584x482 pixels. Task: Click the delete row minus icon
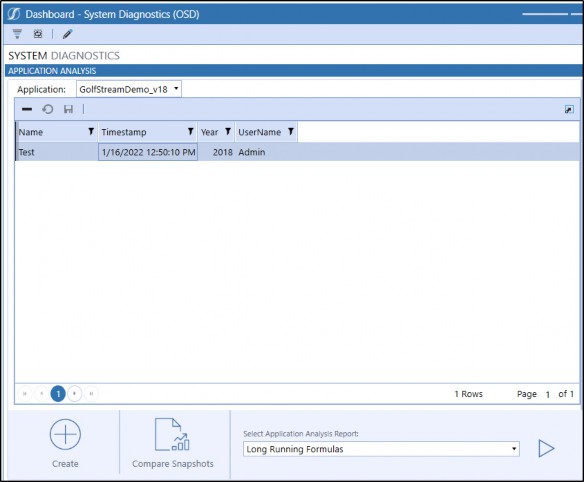(x=27, y=109)
